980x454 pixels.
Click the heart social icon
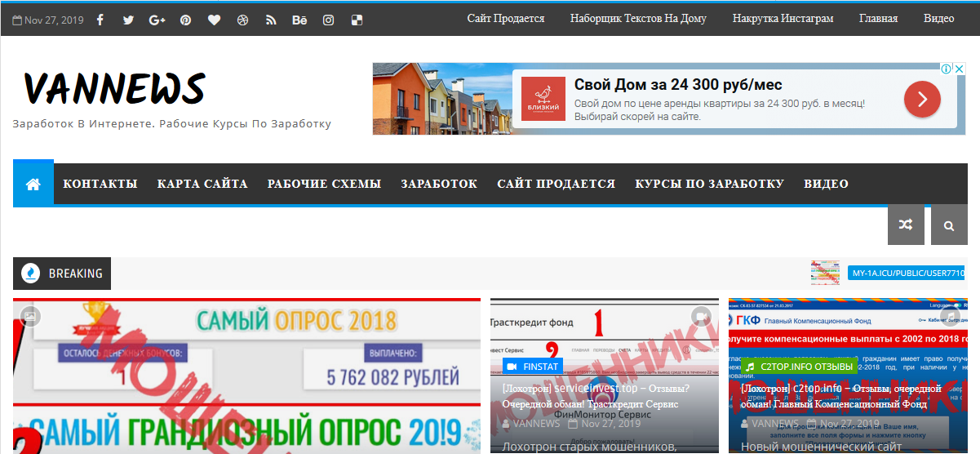pyautogui.click(x=214, y=20)
